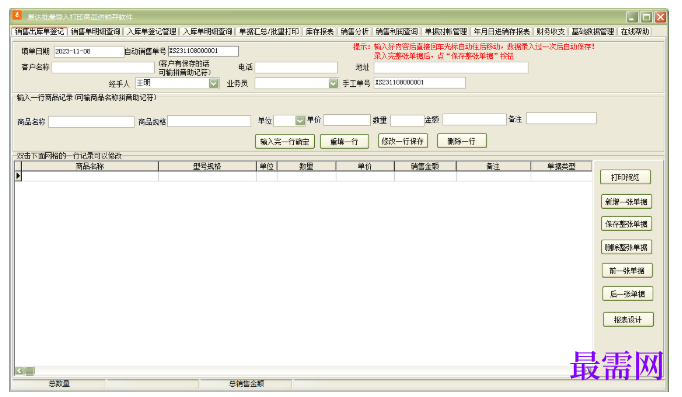Click the 单据类型 column header
682x397 pixels.
[x=561, y=166]
